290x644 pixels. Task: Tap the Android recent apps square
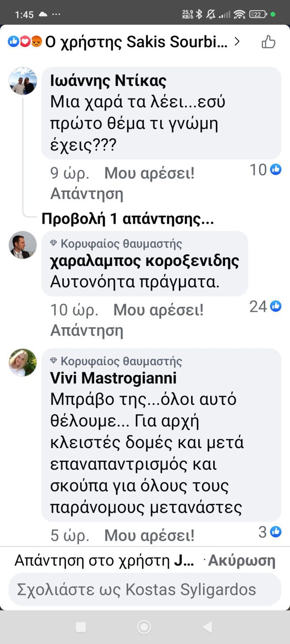(81, 627)
